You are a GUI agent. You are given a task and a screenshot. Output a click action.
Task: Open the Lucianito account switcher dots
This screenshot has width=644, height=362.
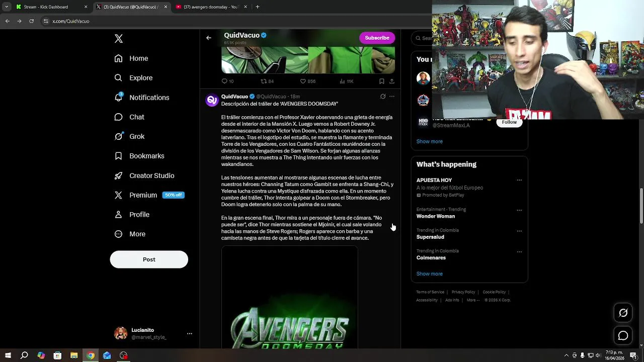(190, 333)
